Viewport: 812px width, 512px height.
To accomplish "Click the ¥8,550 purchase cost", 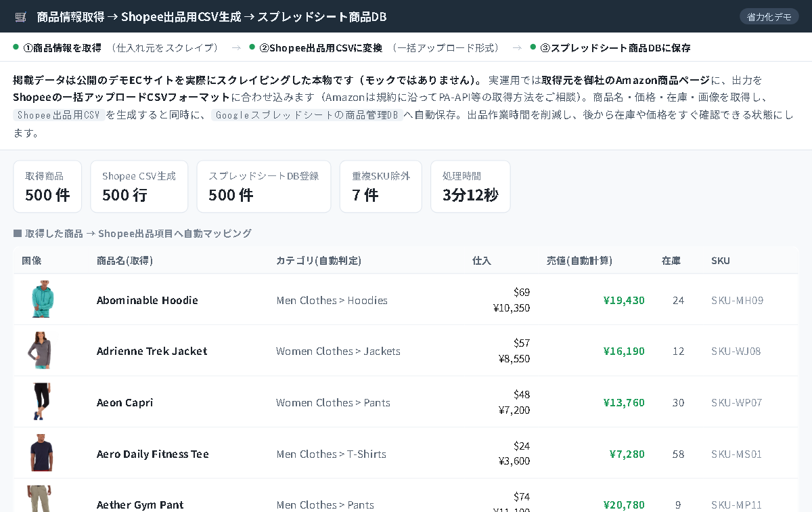I will (514, 358).
